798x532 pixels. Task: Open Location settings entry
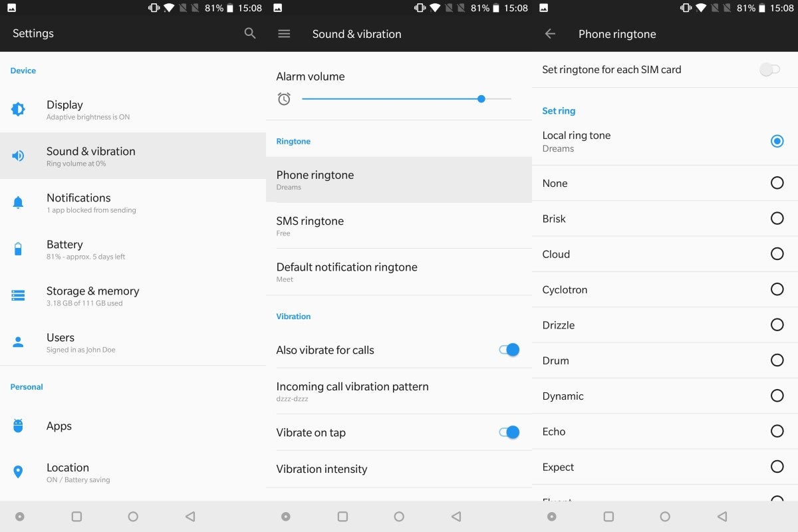(x=133, y=472)
